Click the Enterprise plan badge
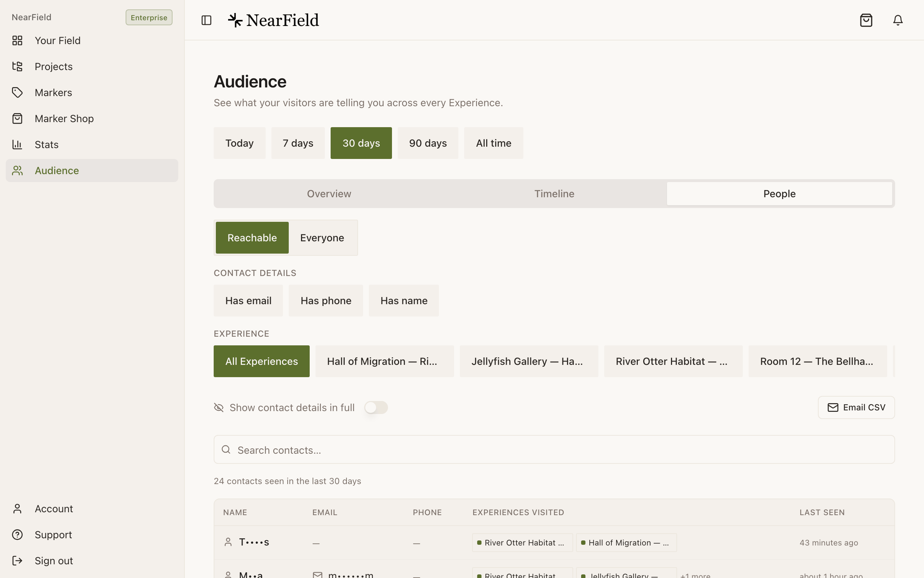Image resolution: width=924 pixels, height=578 pixels. tap(149, 18)
